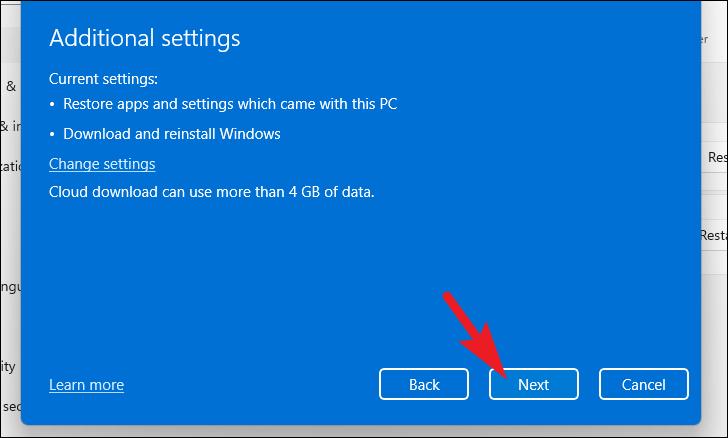Cancel the reset dialog
Viewport: 728px width, 438px height.
click(x=644, y=384)
